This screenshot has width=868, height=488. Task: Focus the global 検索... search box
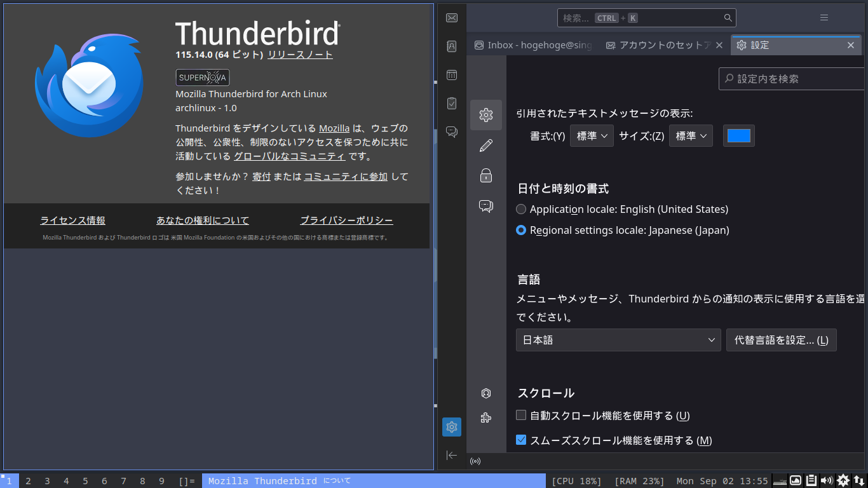[x=647, y=18]
